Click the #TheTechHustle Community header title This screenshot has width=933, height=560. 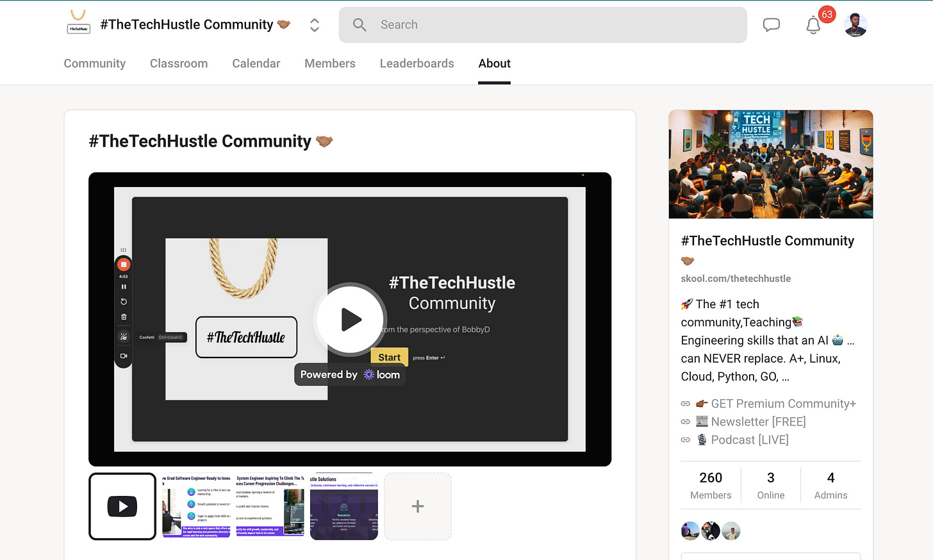[x=195, y=24]
